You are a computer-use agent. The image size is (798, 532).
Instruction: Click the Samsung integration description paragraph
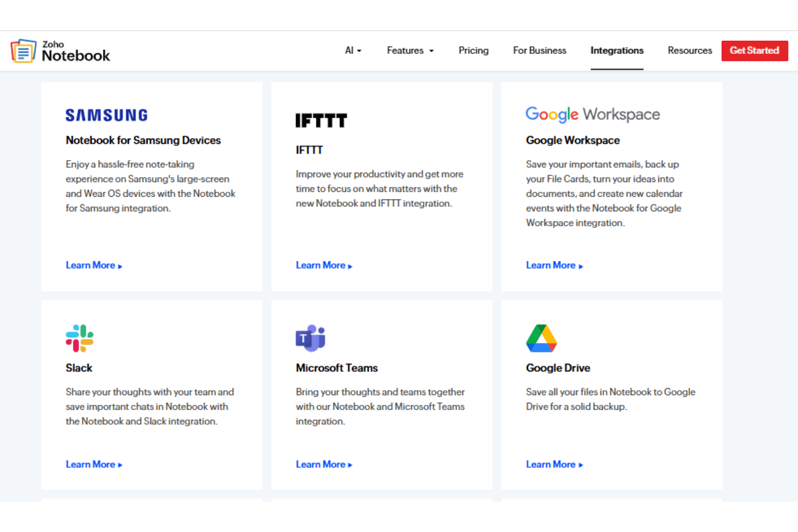(150, 186)
